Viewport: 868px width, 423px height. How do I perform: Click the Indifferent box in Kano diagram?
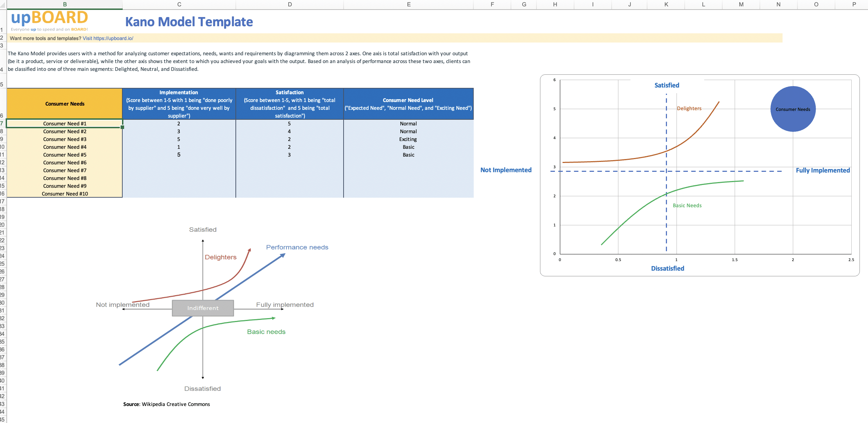coord(203,308)
